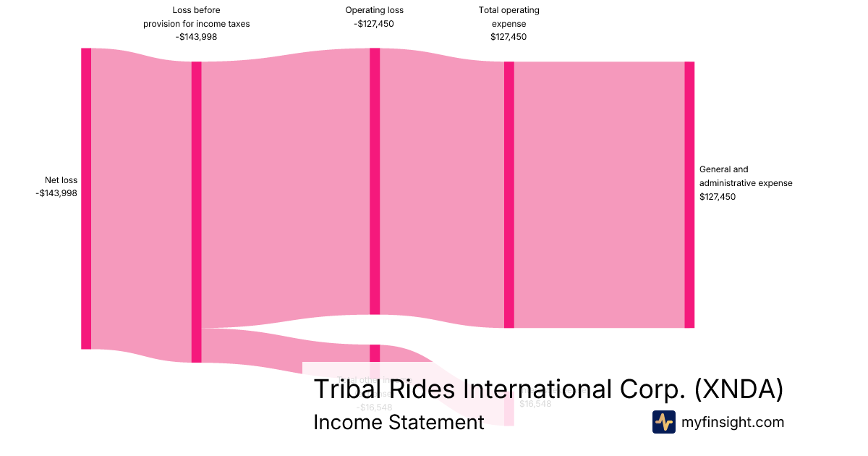Screen dimensions: 868x456
Task: Click the flow from Operating loss to Total operating expense
Action: [x=442, y=188]
